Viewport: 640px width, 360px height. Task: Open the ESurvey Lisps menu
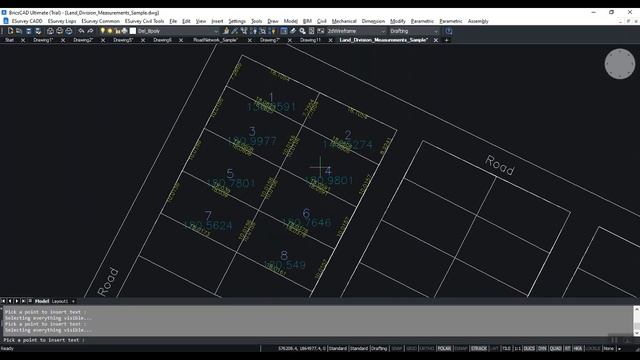coord(62,21)
